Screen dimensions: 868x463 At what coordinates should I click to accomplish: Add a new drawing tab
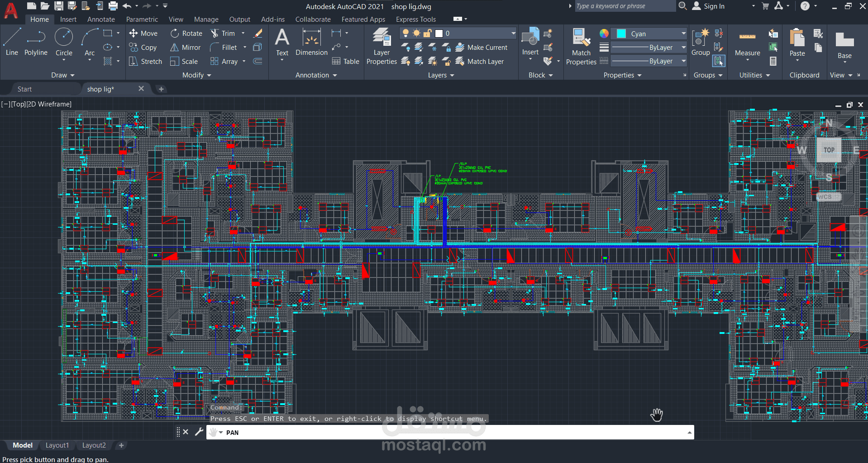click(x=161, y=89)
